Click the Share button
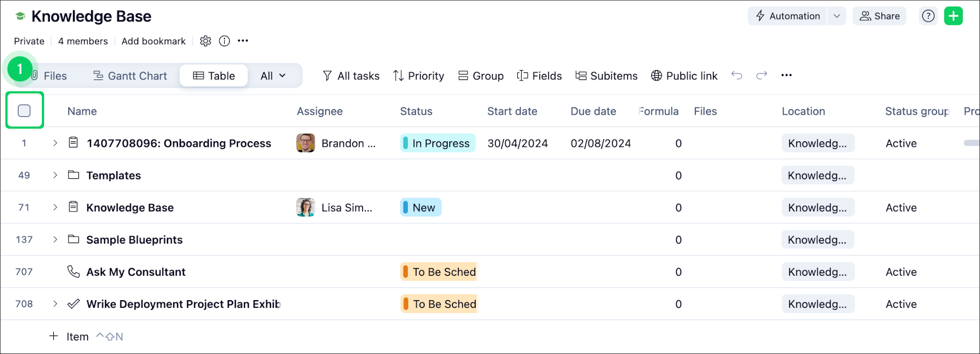980x354 pixels. click(879, 16)
